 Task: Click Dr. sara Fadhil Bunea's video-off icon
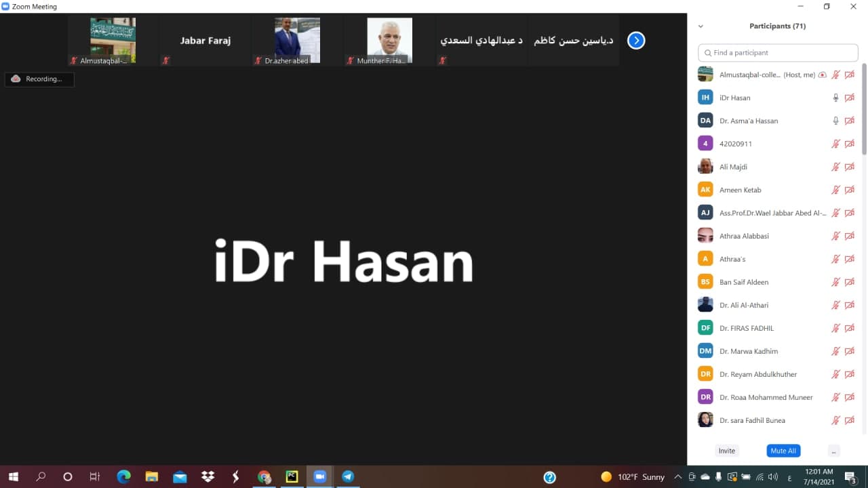coord(849,420)
